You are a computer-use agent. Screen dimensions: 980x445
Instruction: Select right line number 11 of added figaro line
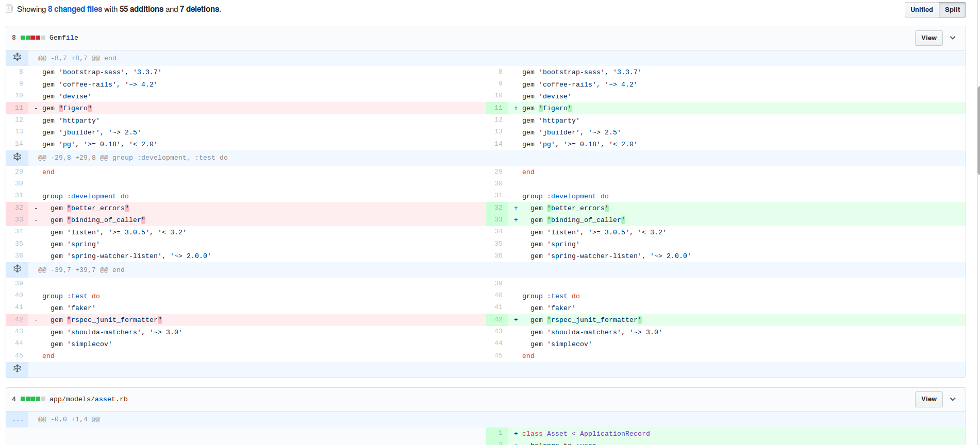(497, 108)
